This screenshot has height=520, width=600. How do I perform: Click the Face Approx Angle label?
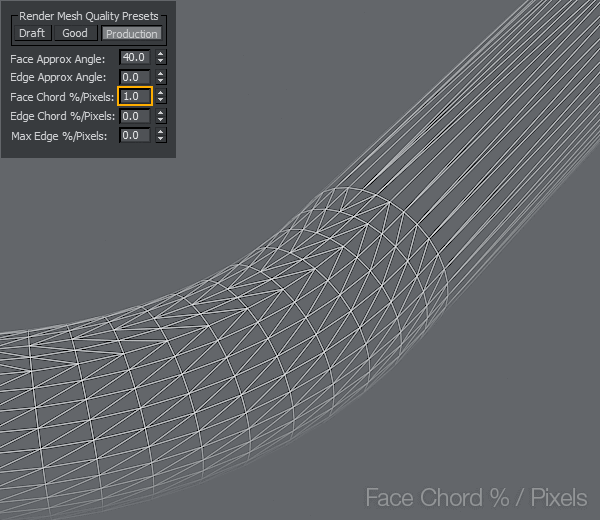57,59
